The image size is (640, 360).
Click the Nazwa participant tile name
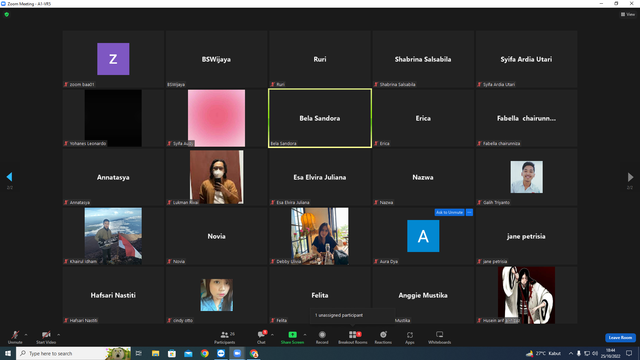click(423, 177)
